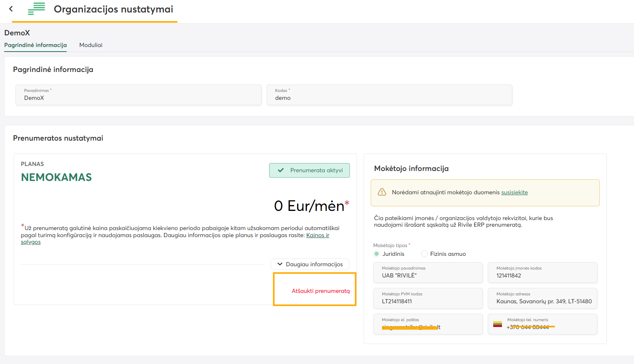Image resolution: width=634 pixels, height=364 pixels.
Task: Click the Mokėtojo pavadinimas field
Action: click(428, 272)
